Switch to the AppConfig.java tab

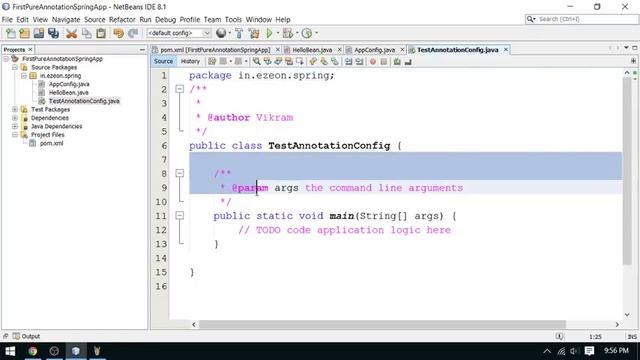374,50
